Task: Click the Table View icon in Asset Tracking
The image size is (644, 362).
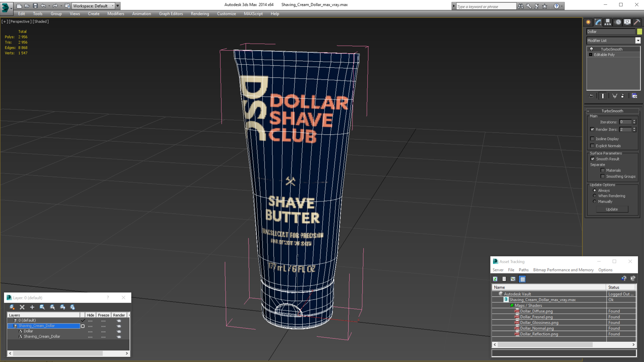Action: 523,279
